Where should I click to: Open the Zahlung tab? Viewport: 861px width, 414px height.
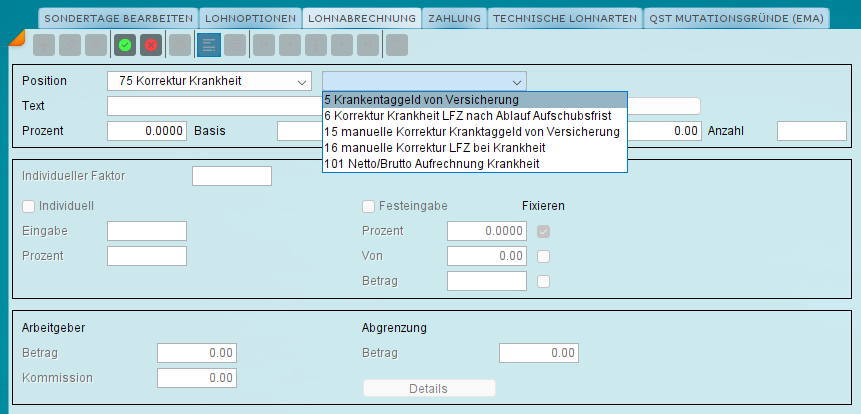pos(454,19)
